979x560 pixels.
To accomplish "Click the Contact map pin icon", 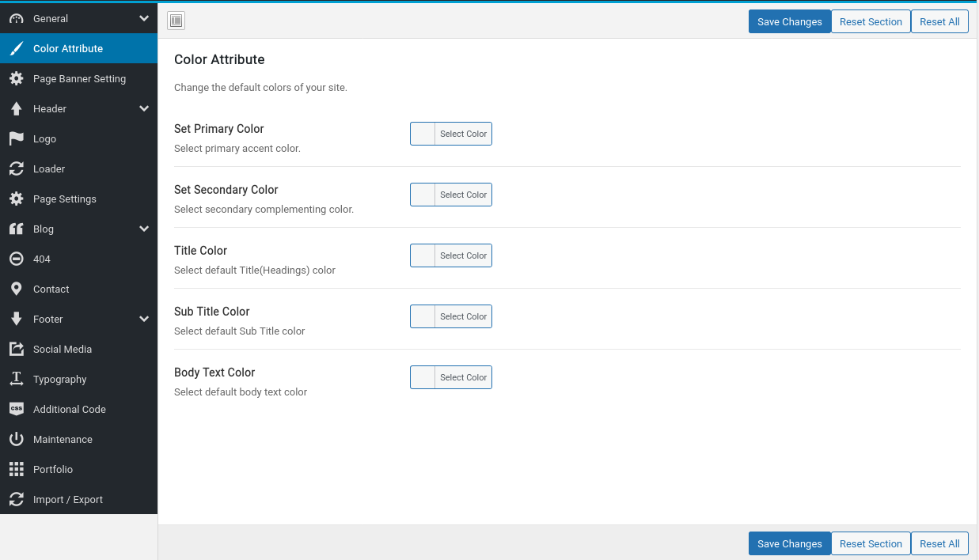I will point(16,289).
